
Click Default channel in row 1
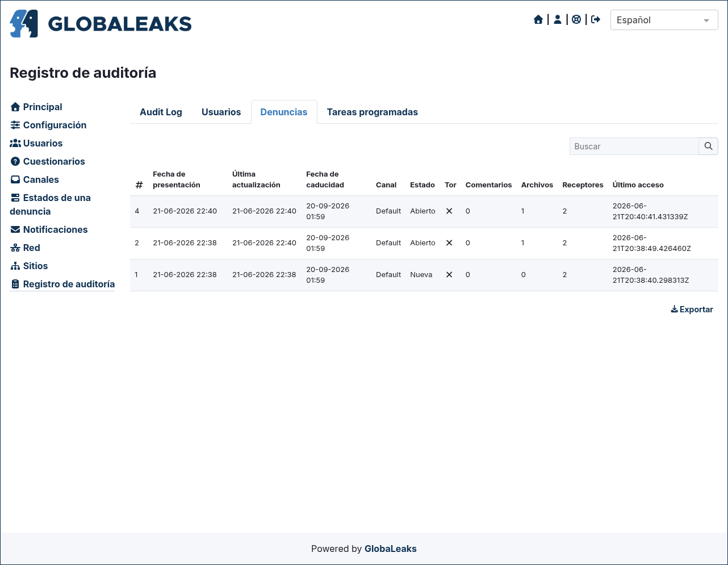[x=388, y=275]
